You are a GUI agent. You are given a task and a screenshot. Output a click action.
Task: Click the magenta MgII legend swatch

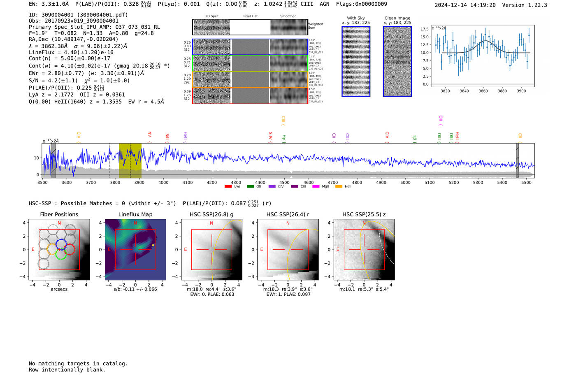point(316,187)
